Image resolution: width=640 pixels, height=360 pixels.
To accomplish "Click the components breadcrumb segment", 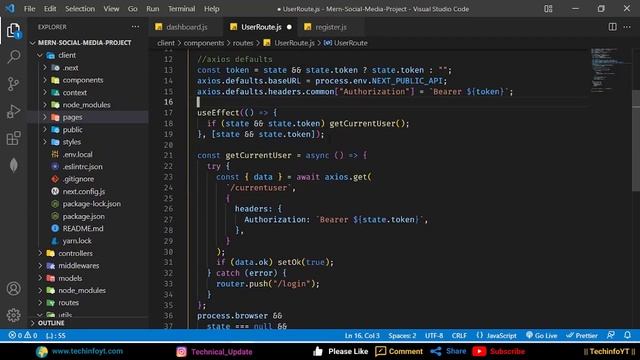I will coord(204,43).
